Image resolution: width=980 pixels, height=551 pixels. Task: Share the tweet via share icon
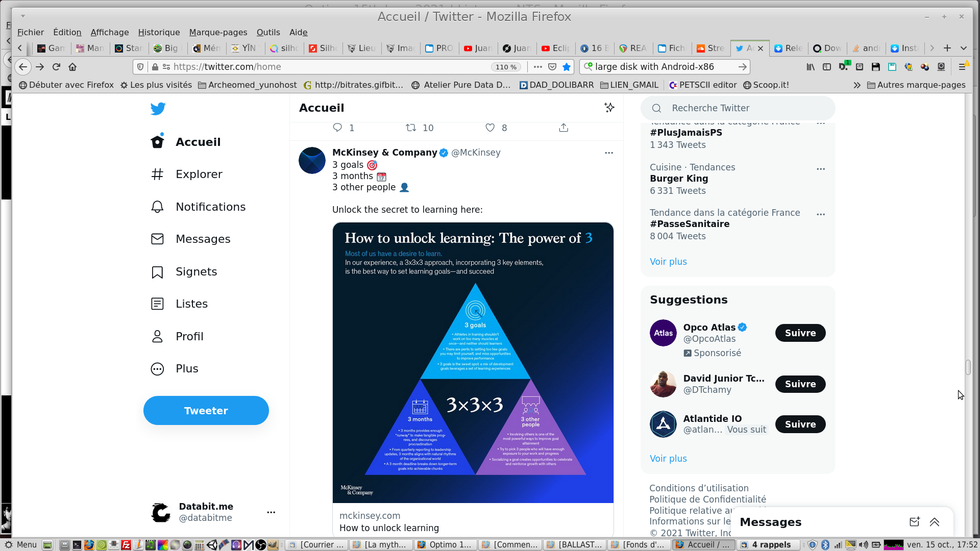563,128
